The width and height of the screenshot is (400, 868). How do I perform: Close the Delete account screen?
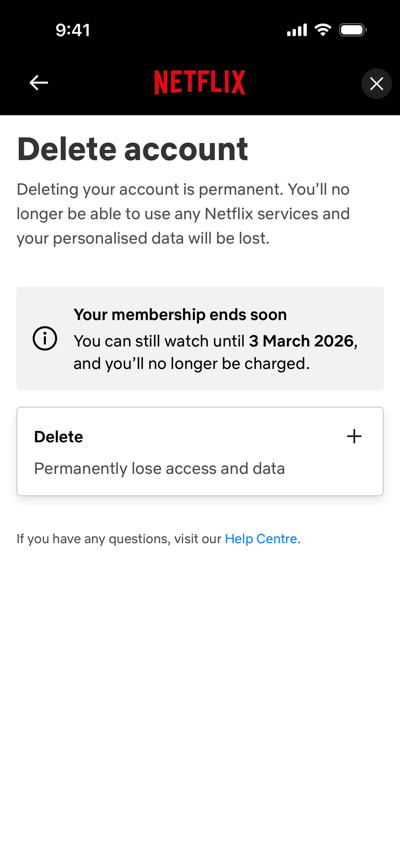click(x=376, y=84)
